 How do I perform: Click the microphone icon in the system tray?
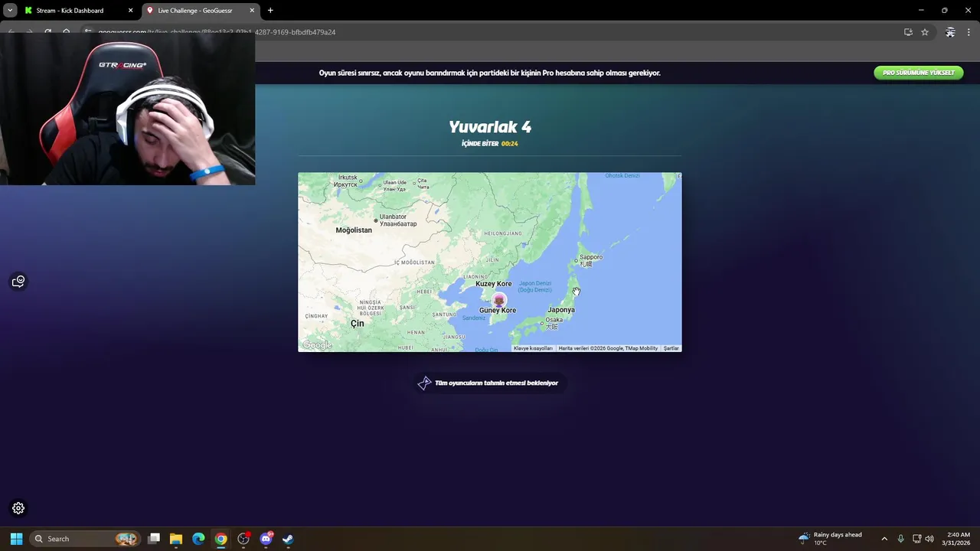[x=900, y=539]
